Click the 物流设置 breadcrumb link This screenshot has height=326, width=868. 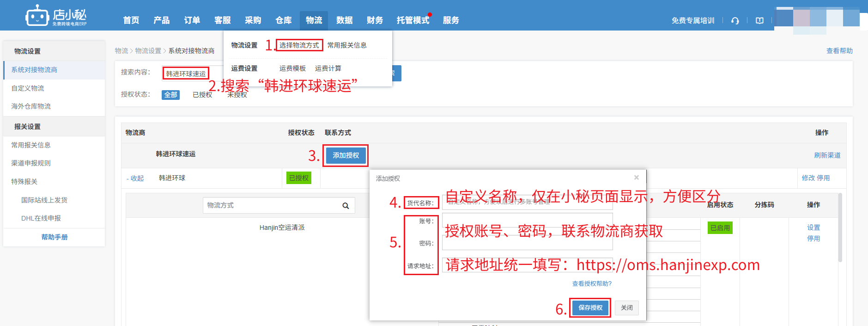click(148, 51)
